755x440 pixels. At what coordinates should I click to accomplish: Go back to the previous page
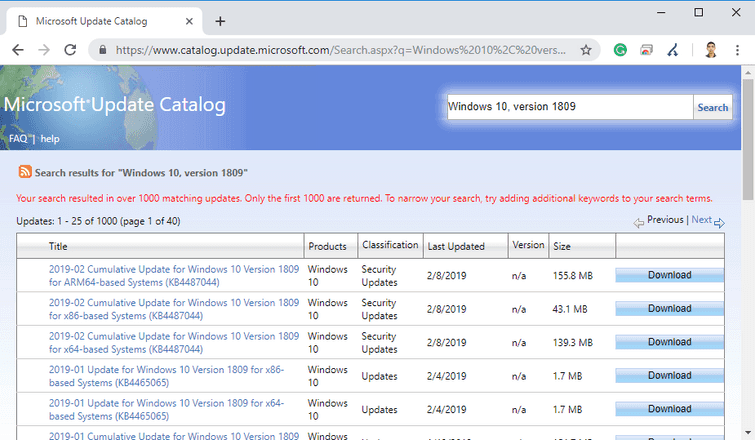18,50
